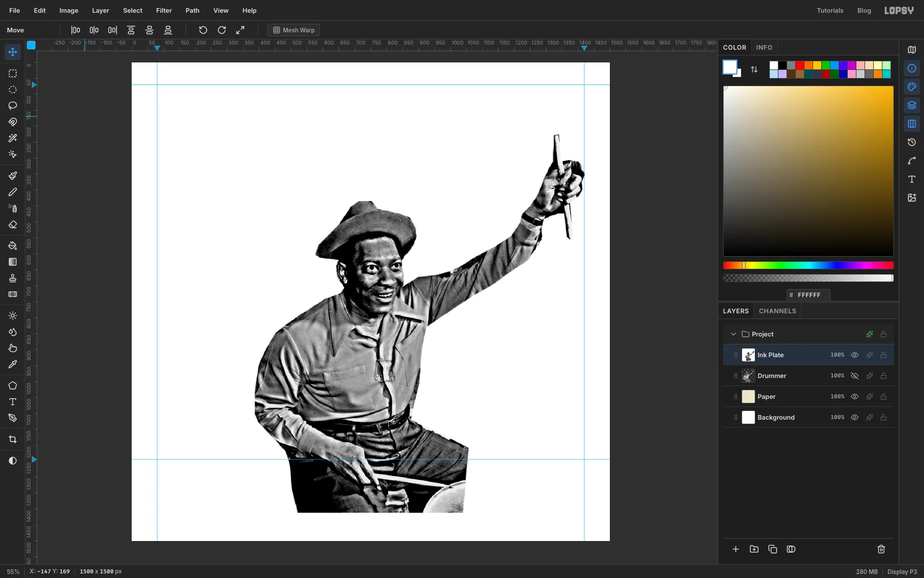Select the Drummer layer thumbnail
Image resolution: width=924 pixels, height=578 pixels.
point(748,376)
